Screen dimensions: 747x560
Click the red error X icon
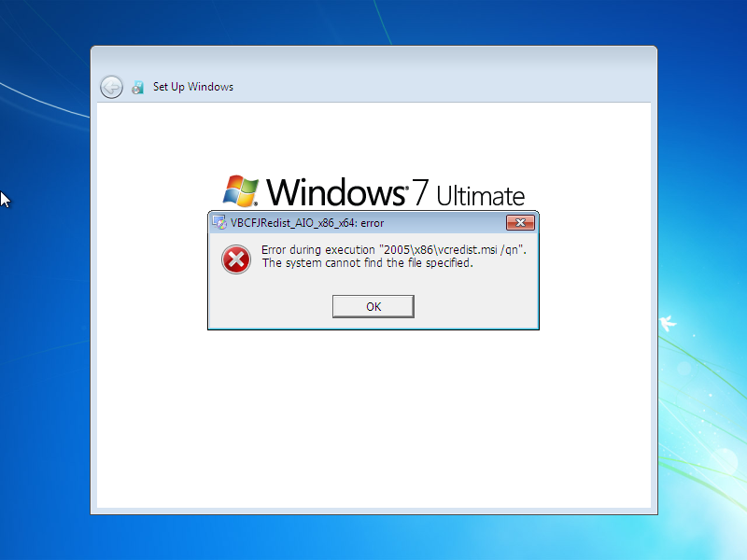pyautogui.click(x=236, y=259)
